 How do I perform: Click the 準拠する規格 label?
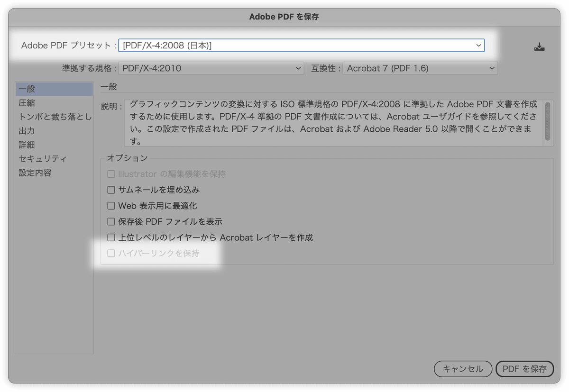[x=89, y=68]
